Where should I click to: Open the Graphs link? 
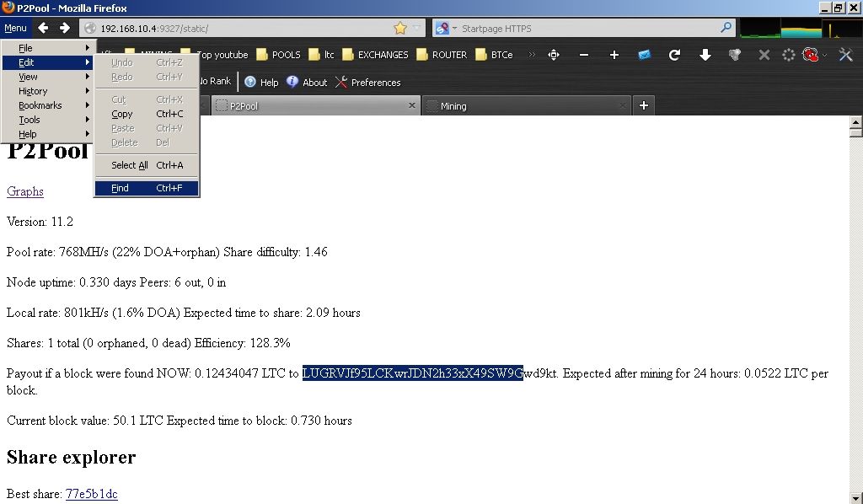click(x=25, y=191)
